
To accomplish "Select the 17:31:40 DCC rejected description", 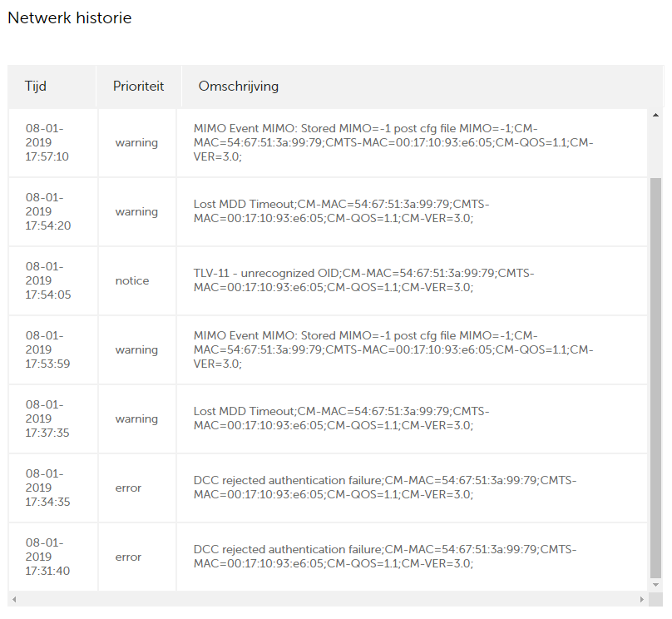I will coord(385,557).
